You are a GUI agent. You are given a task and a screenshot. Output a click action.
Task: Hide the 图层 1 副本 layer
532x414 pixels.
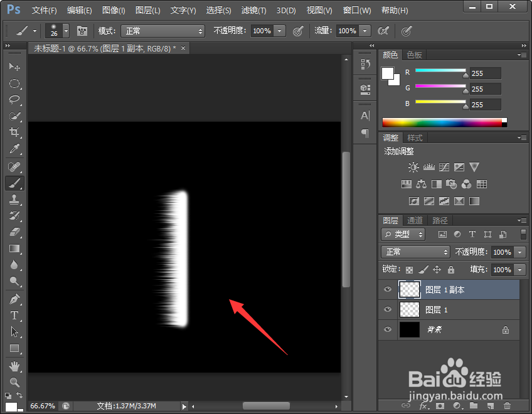(x=388, y=289)
